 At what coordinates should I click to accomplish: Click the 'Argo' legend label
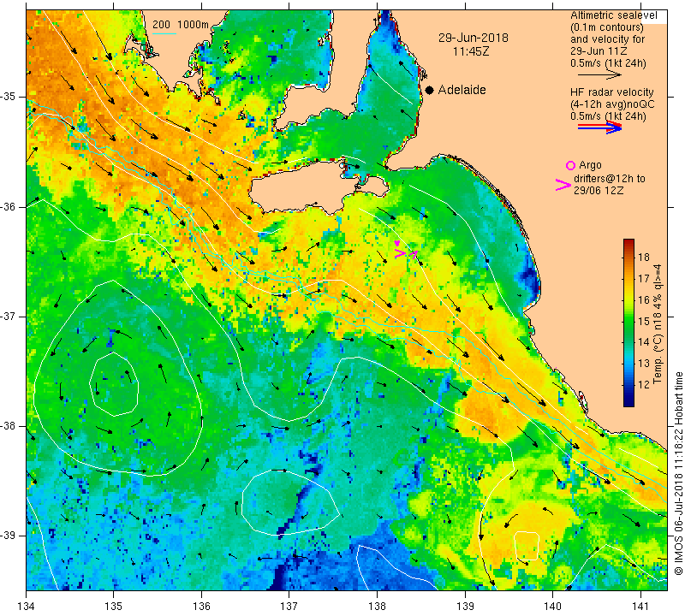(x=590, y=165)
